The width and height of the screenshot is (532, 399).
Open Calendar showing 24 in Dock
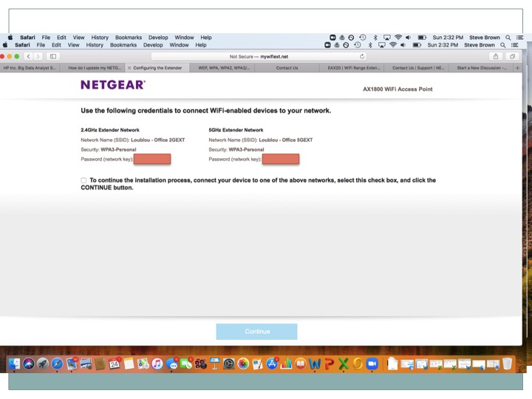tap(115, 364)
